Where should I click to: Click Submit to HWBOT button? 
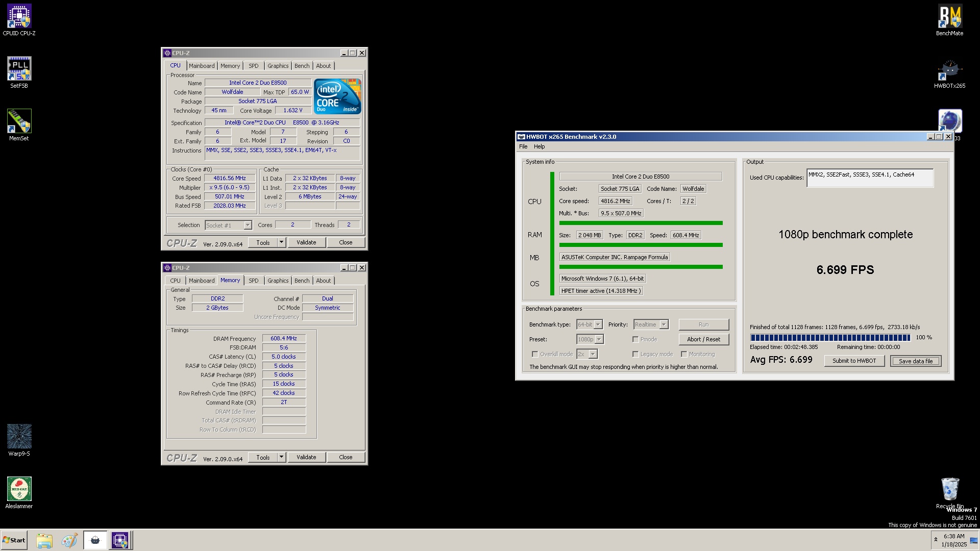point(854,361)
